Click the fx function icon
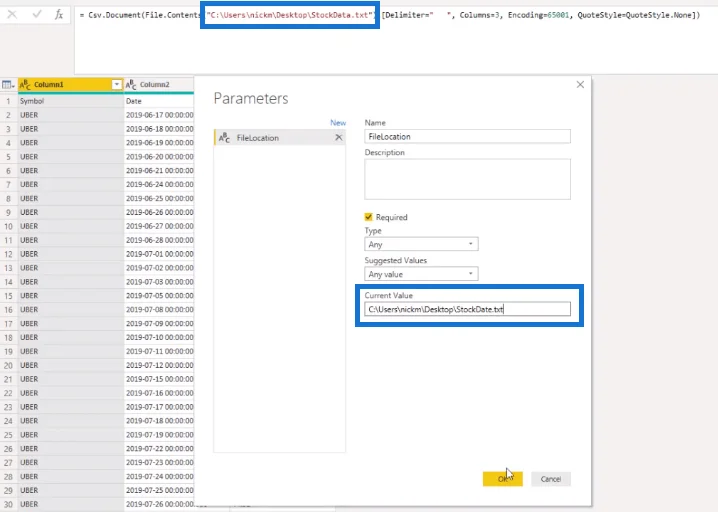Screen dimensions: 718x512 (59, 15)
